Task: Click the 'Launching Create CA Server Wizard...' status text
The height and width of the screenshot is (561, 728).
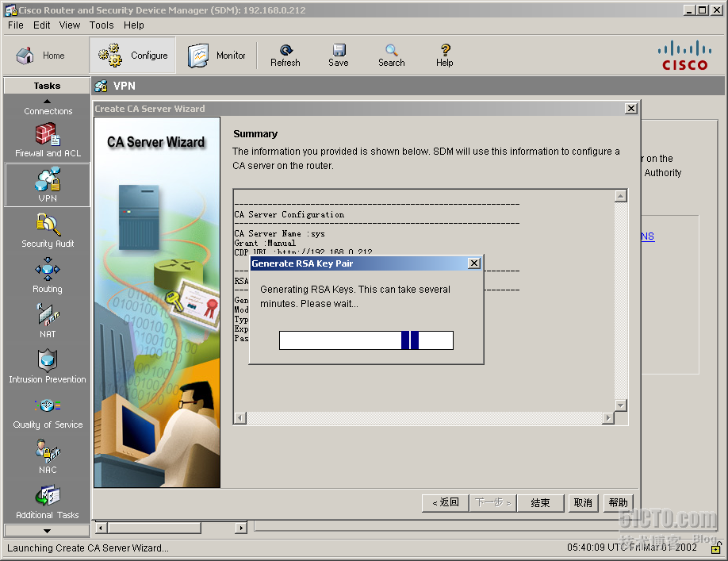Action: click(x=88, y=548)
